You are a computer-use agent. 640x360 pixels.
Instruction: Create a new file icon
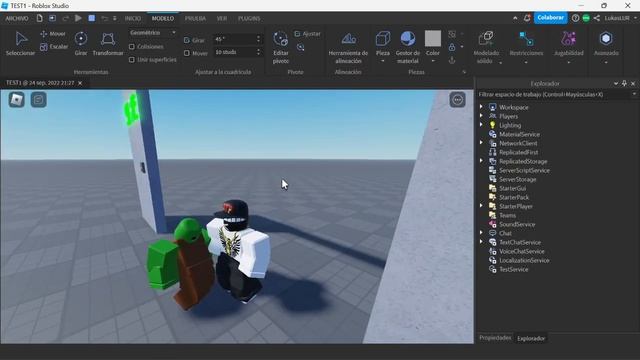(x=40, y=18)
